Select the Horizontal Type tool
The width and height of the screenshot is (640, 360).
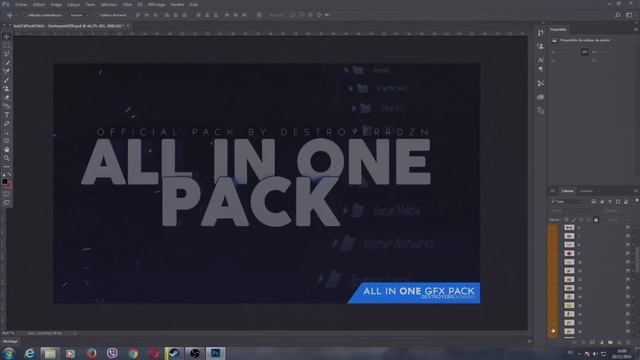pyautogui.click(x=7, y=115)
